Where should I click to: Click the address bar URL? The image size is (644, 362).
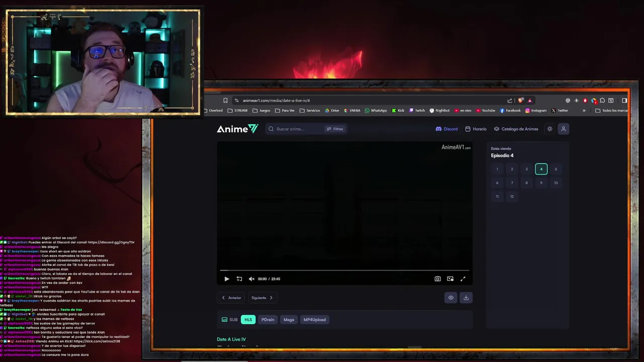tap(276, 100)
